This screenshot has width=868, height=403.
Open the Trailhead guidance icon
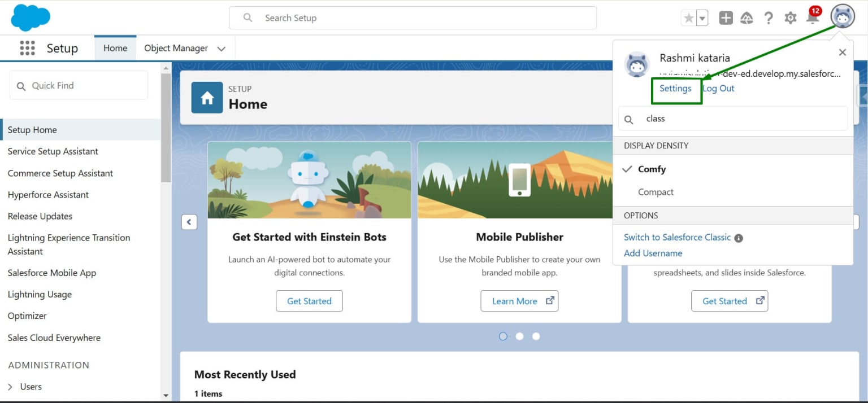coord(747,18)
